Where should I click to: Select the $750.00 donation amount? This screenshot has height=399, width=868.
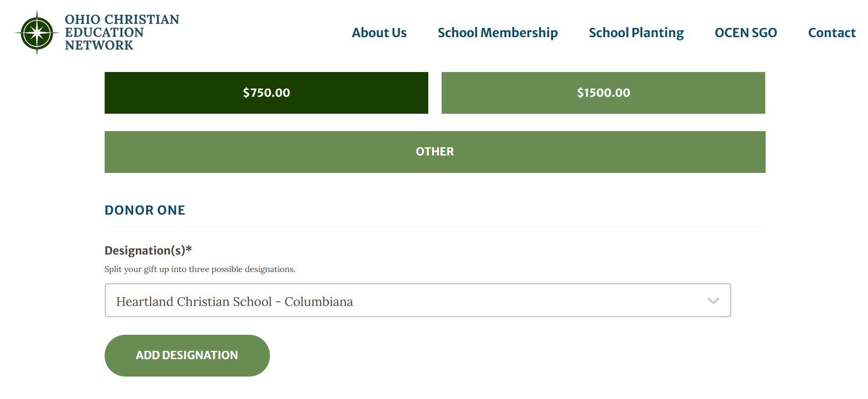(266, 93)
